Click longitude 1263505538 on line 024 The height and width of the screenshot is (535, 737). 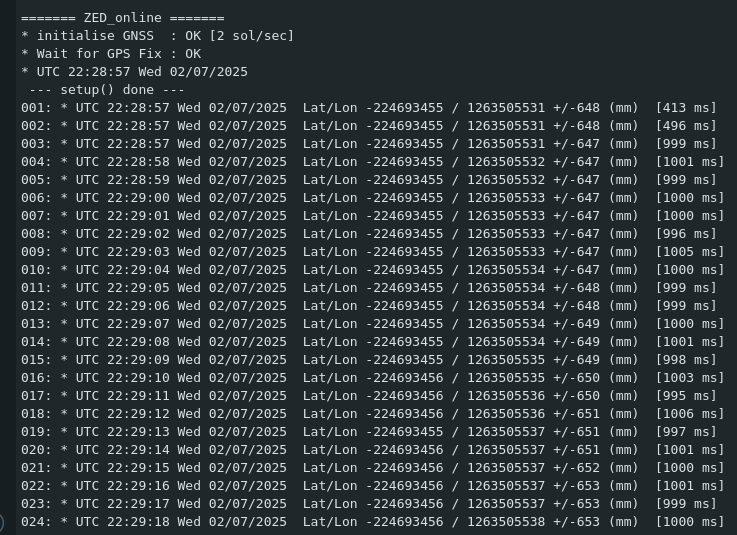click(x=506, y=522)
